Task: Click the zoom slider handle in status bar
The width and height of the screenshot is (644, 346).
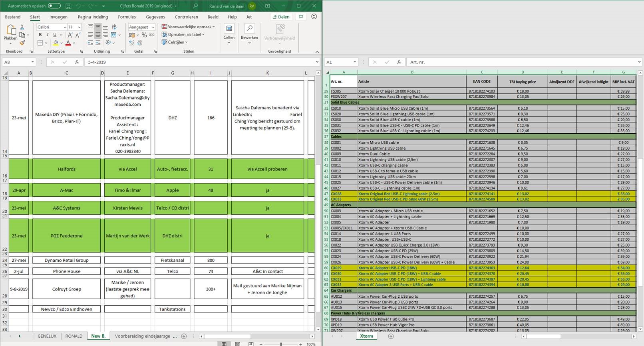Action: (281, 344)
